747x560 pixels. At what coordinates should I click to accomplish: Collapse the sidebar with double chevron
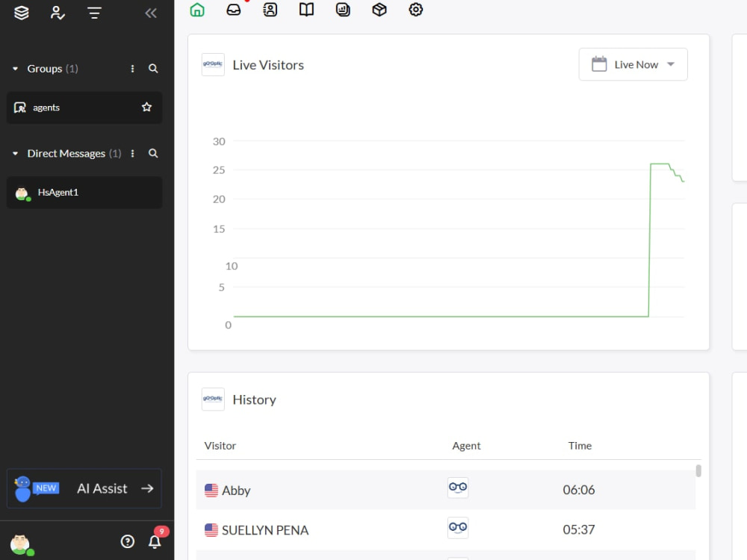coord(151,13)
